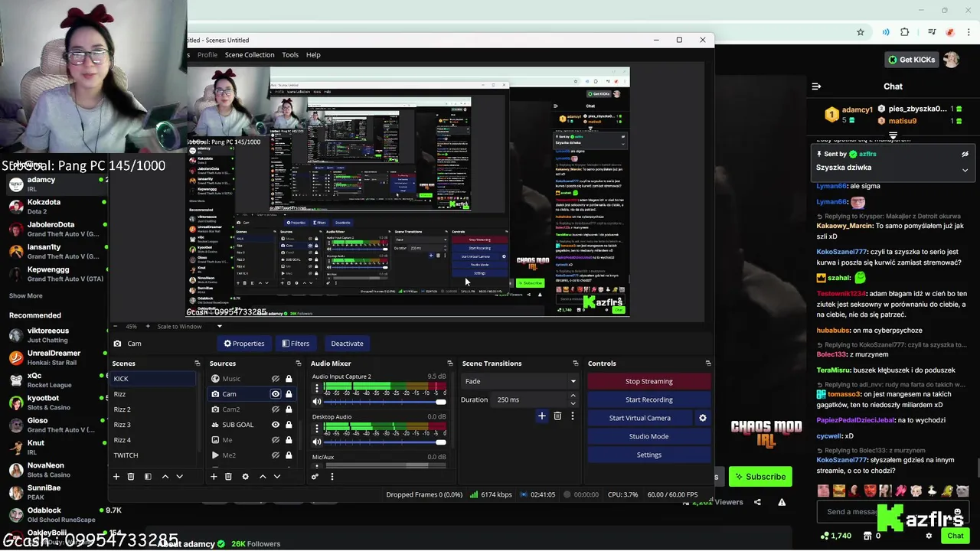Expand the pinned message Szyszka dziwka chevron

tap(965, 170)
